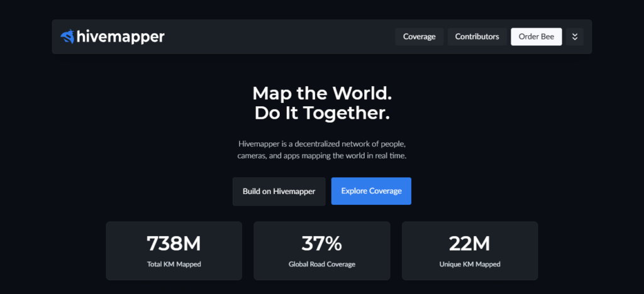This screenshot has height=294, width=644.
Task: Click Build on Hivemapper button
Action: [x=279, y=191]
